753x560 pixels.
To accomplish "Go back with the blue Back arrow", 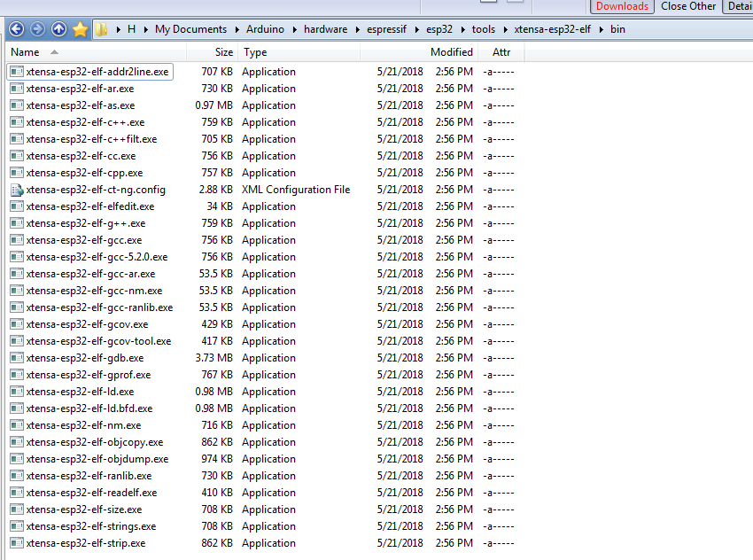I will (16, 29).
